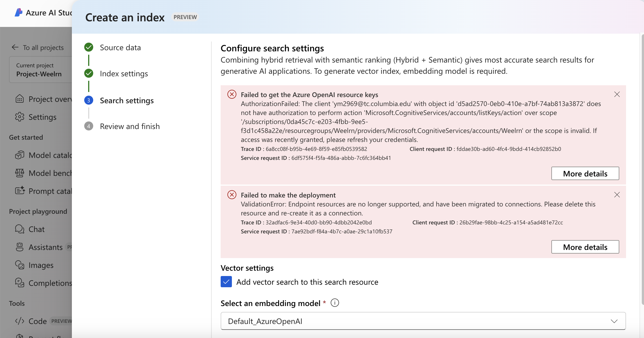
Task: Go to Index settings step
Action: point(124,73)
